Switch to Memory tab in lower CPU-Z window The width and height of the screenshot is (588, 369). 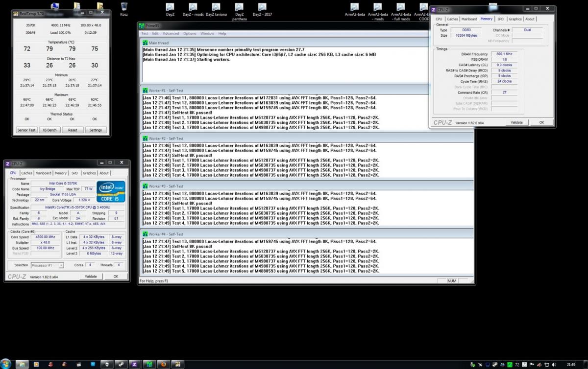[x=61, y=173]
